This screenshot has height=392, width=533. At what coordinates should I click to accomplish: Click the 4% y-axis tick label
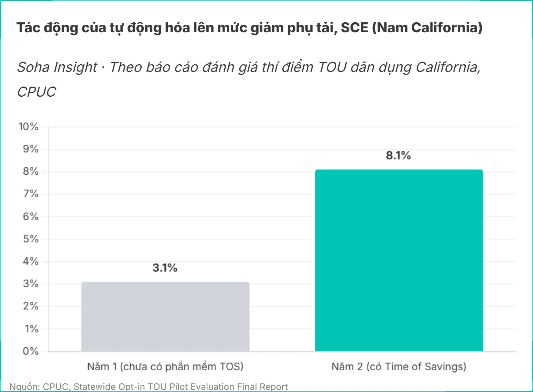[x=31, y=261]
